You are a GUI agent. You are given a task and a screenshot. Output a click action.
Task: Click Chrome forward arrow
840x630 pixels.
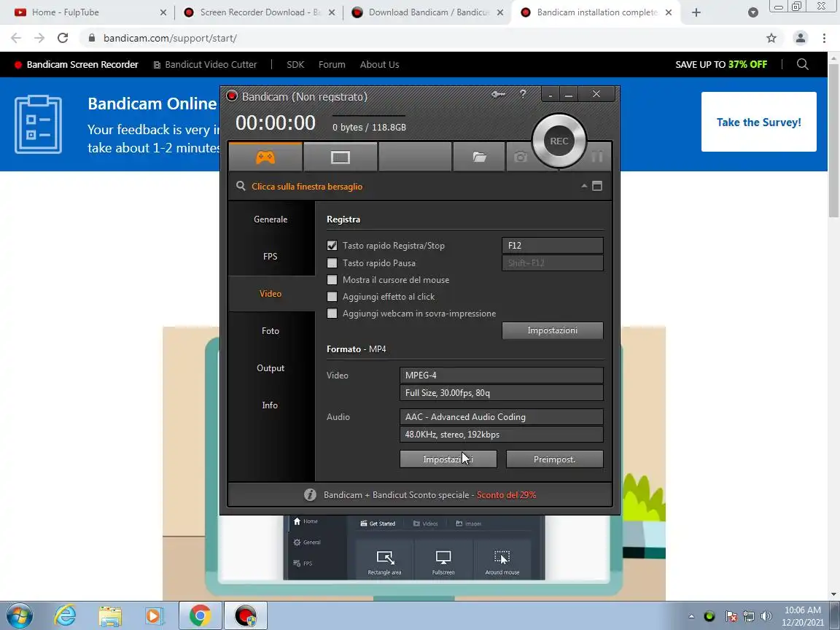tap(39, 38)
